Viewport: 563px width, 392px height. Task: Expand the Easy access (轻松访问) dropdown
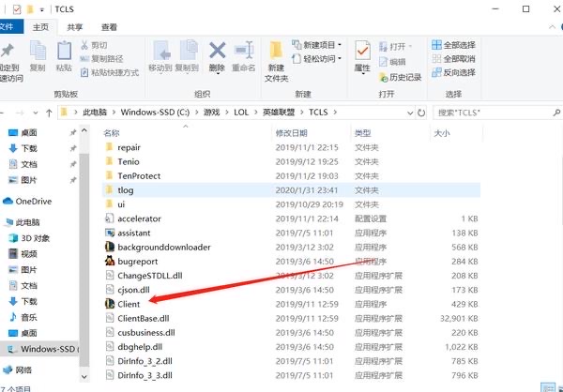click(x=320, y=58)
